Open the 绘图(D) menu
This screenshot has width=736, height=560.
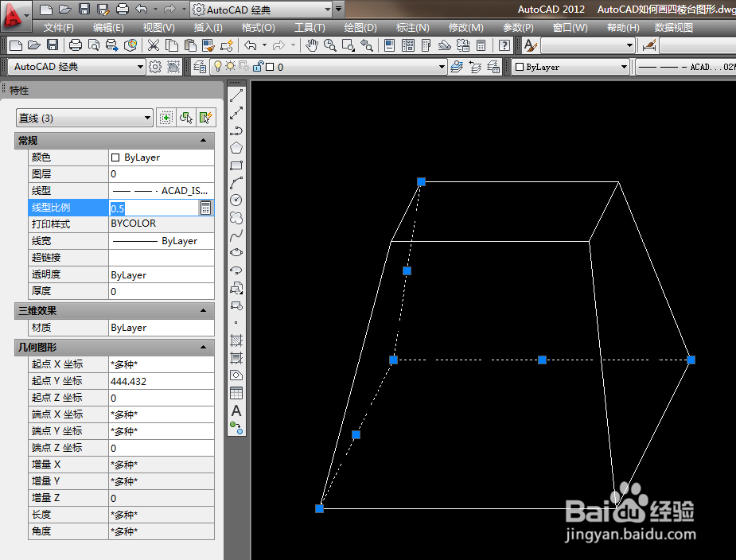(360, 28)
